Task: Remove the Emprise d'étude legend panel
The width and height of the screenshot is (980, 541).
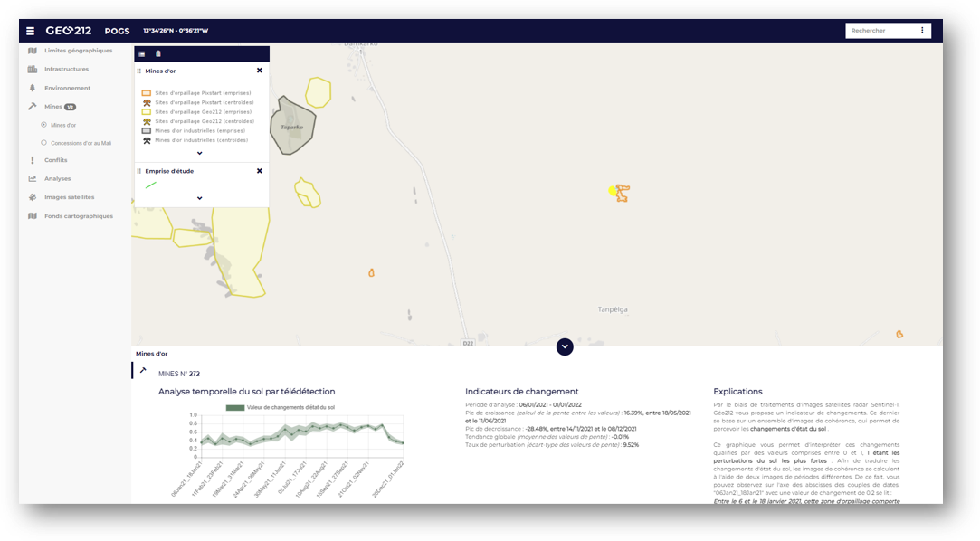Action: click(x=260, y=171)
